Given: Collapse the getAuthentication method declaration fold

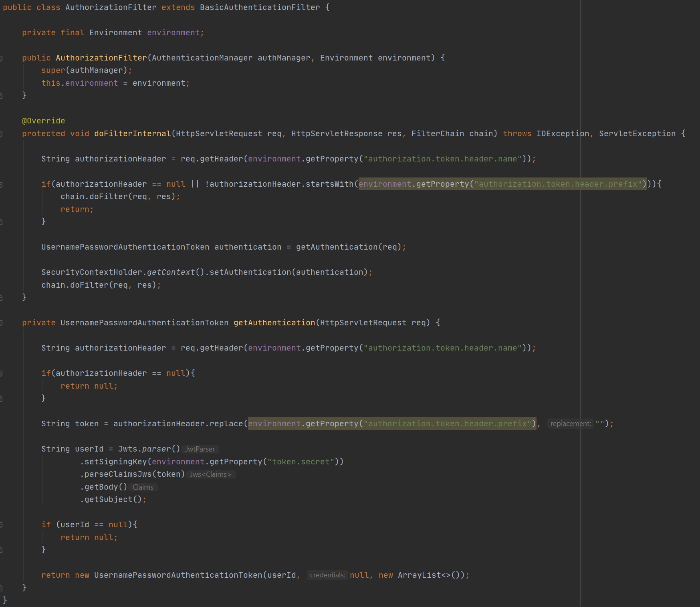Looking at the screenshot, I should [1, 323].
